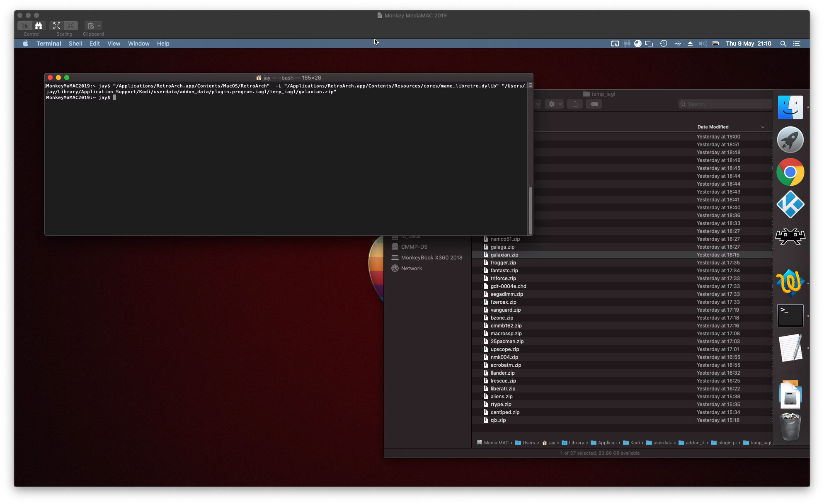Click the Edit Tags button in the Finder toolbar

coord(594,104)
